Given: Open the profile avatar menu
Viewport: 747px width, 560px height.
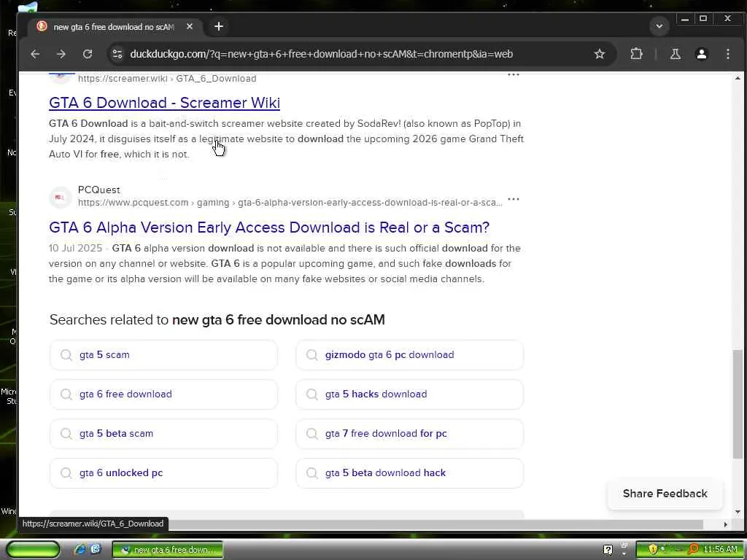Looking at the screenshot, I should click(701, 54).
